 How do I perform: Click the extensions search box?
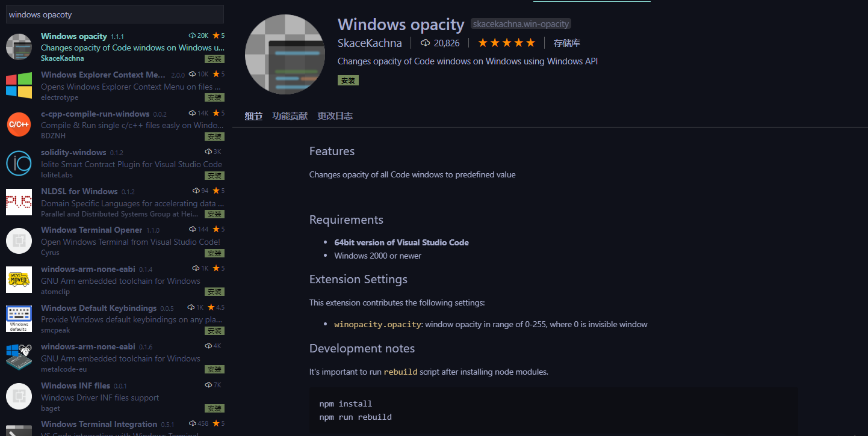(x=114, y=14)
